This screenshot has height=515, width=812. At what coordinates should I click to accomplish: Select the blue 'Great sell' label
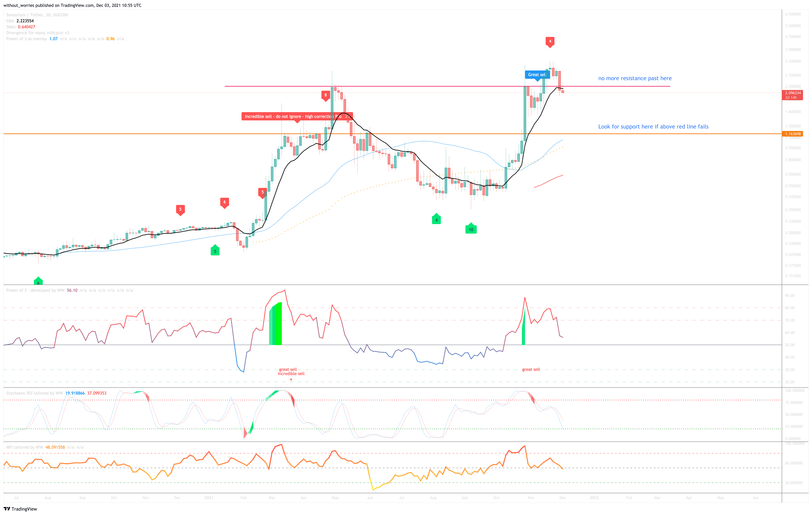pyautogui.click(x=537, y=75)
